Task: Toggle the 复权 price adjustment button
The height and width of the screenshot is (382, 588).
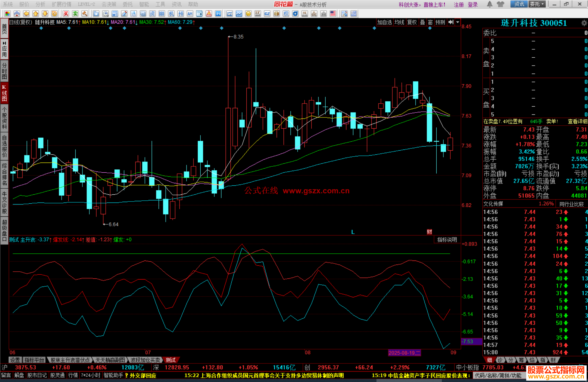Action: click(412, 22)
